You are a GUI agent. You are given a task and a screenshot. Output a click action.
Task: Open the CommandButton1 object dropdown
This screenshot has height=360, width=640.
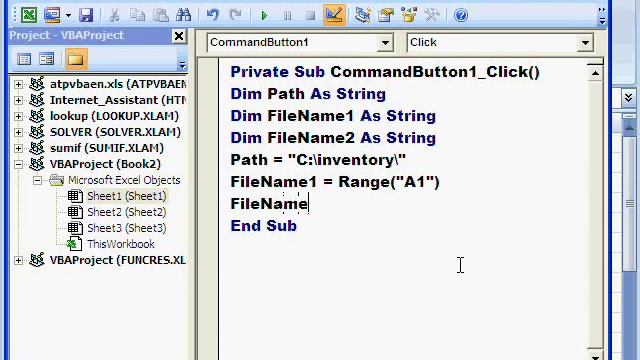(x=385, y=42)
